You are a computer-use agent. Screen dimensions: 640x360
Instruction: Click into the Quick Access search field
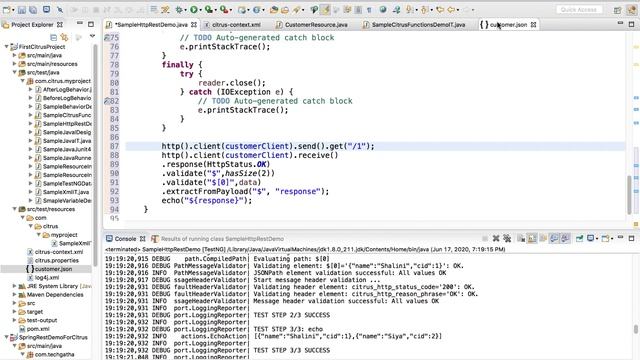(578, 9)
